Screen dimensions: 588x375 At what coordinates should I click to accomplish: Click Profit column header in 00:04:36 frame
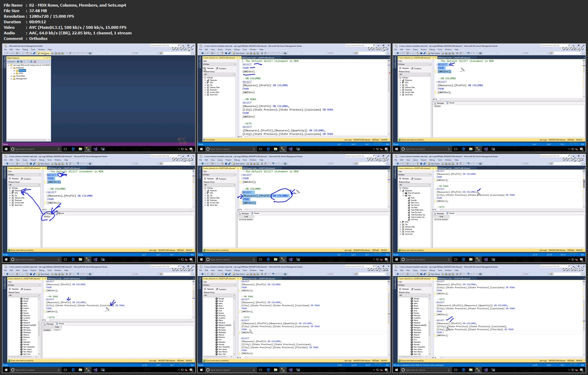pos(246,217)
